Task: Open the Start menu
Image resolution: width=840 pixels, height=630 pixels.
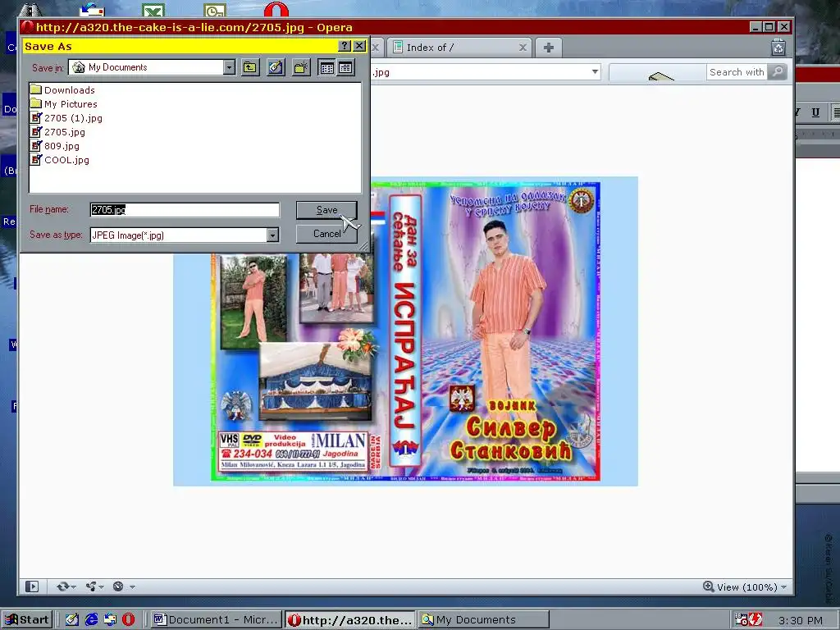Action: point(27,620)
